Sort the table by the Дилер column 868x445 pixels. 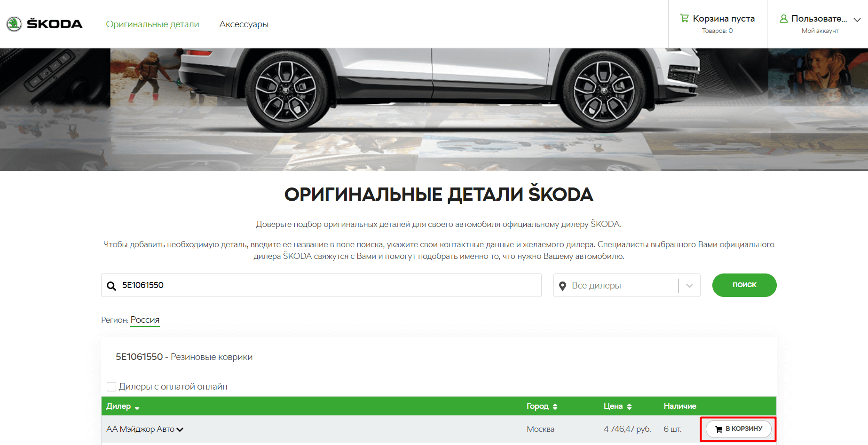click(x=123, y=406)
